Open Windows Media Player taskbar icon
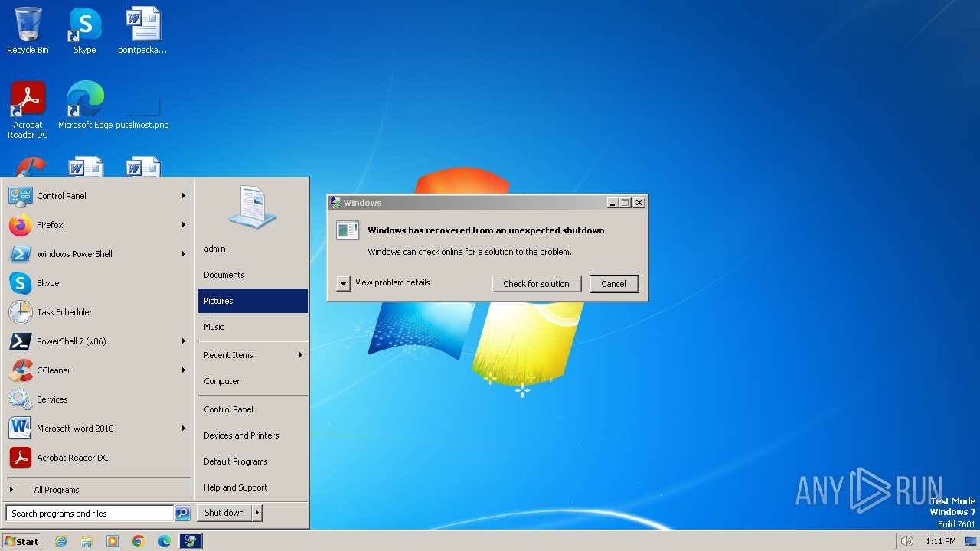The height and width of the screenshot is (551, 980). pos(113,541)
